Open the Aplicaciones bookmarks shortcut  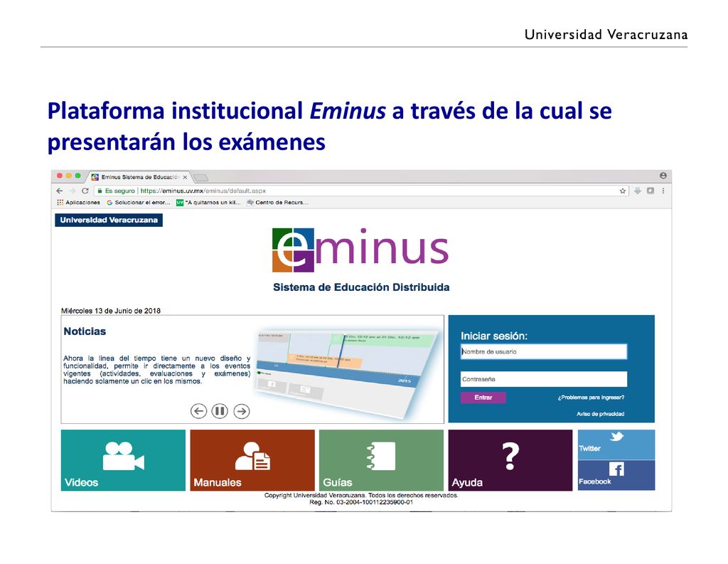point(78,203)
